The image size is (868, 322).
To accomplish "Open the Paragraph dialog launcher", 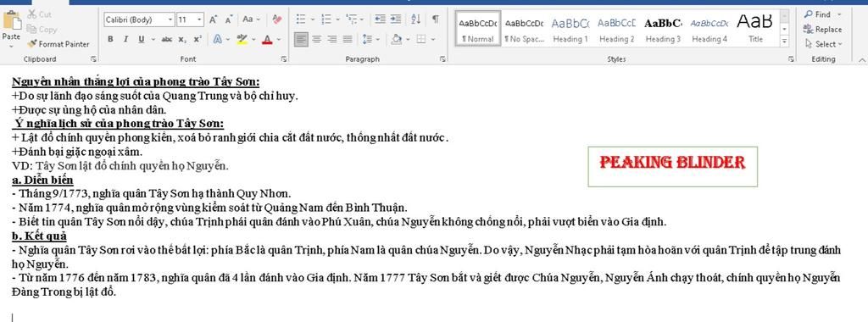I will (442, 58).
